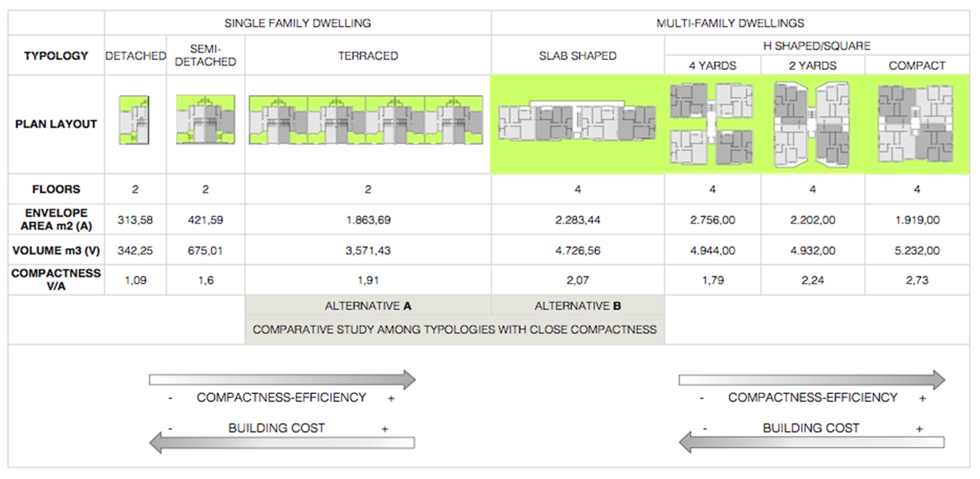Screen dimensions: 980x479
Task: Click the left building cost left-pointing arrow
Action: coord(282,443)
